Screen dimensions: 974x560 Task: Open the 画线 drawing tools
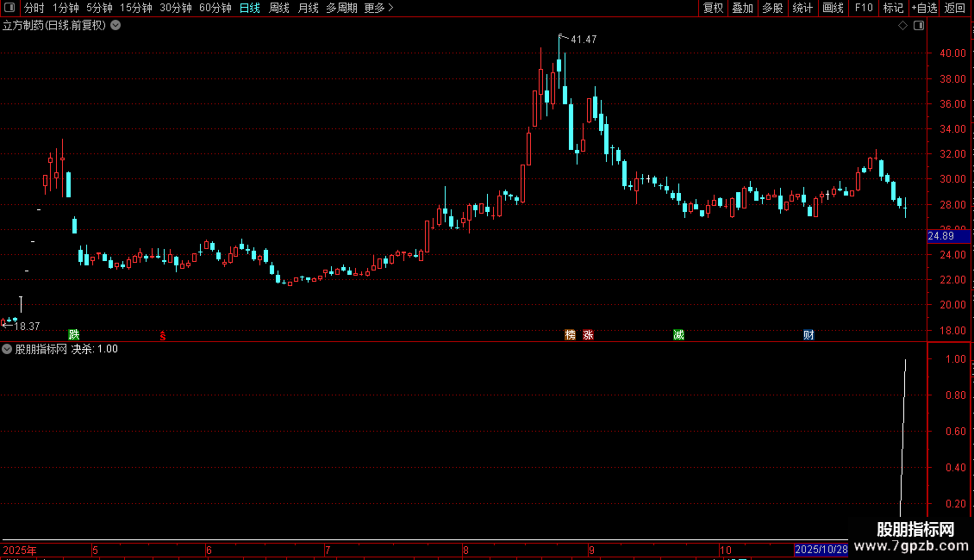tap(833, 8)
